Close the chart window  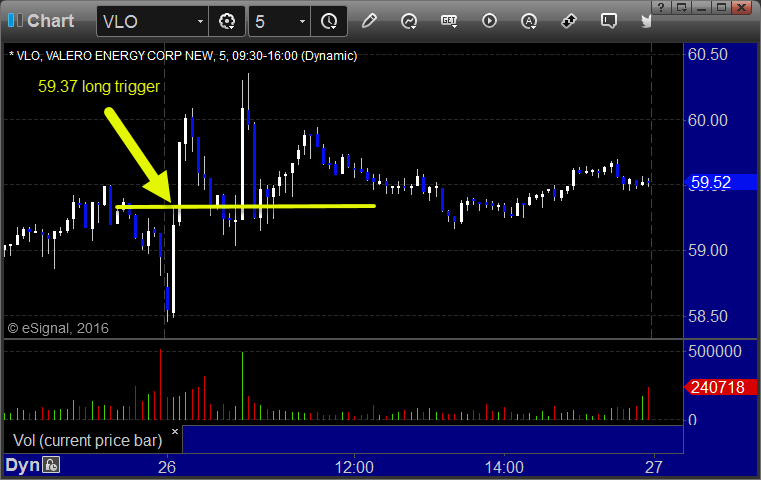[742, 7]
